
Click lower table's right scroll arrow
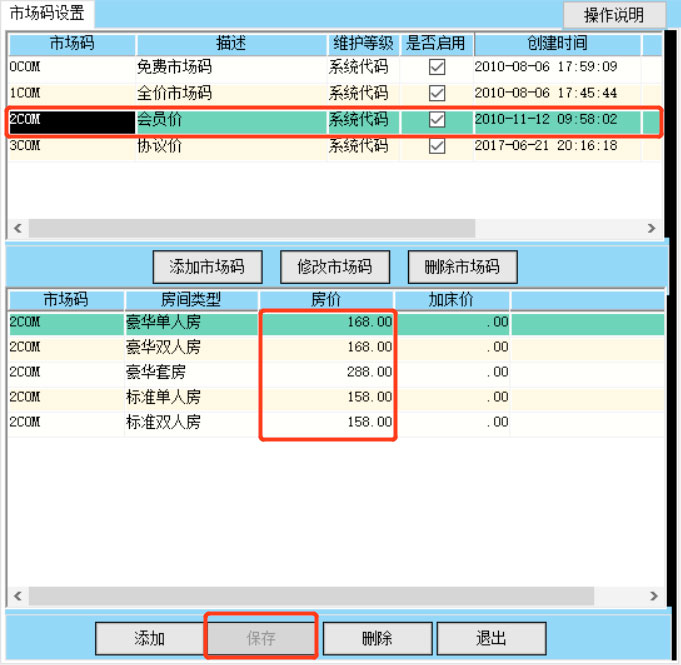654,596
